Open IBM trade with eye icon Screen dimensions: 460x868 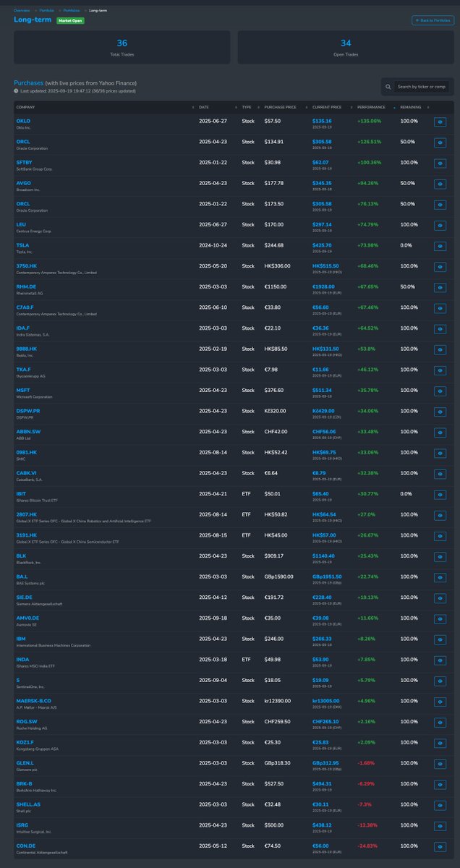point(440,641)
